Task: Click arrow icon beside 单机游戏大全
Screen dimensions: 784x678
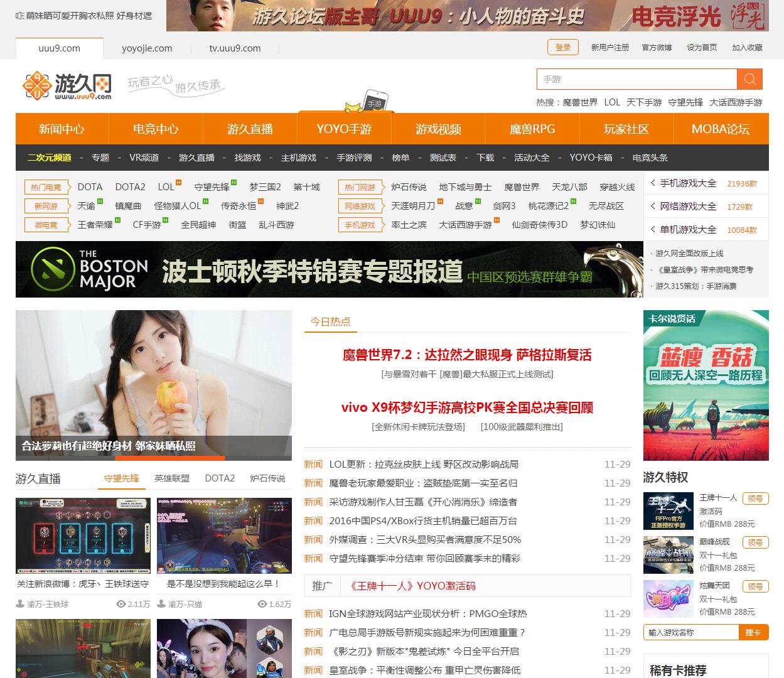Action: click(x=653, y=229)
